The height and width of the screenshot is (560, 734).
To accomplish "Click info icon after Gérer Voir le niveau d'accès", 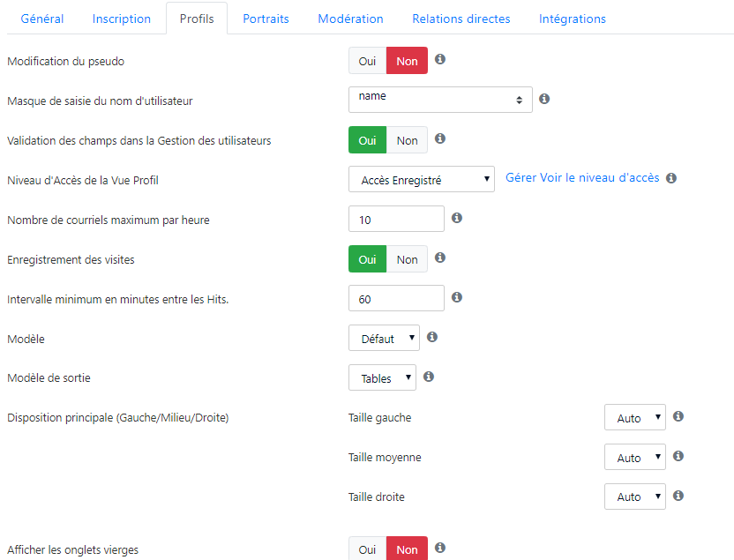I will [671, 178].
